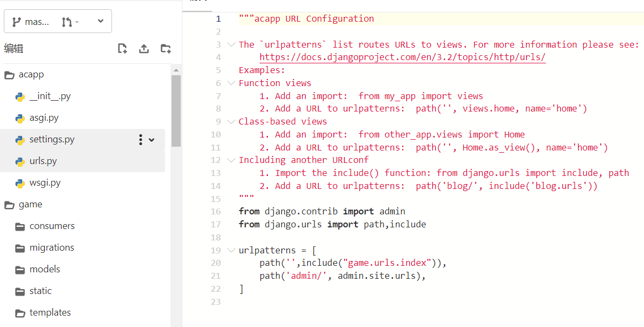Open the __init__.py file
644x327 pixels.
coord(50,96)
